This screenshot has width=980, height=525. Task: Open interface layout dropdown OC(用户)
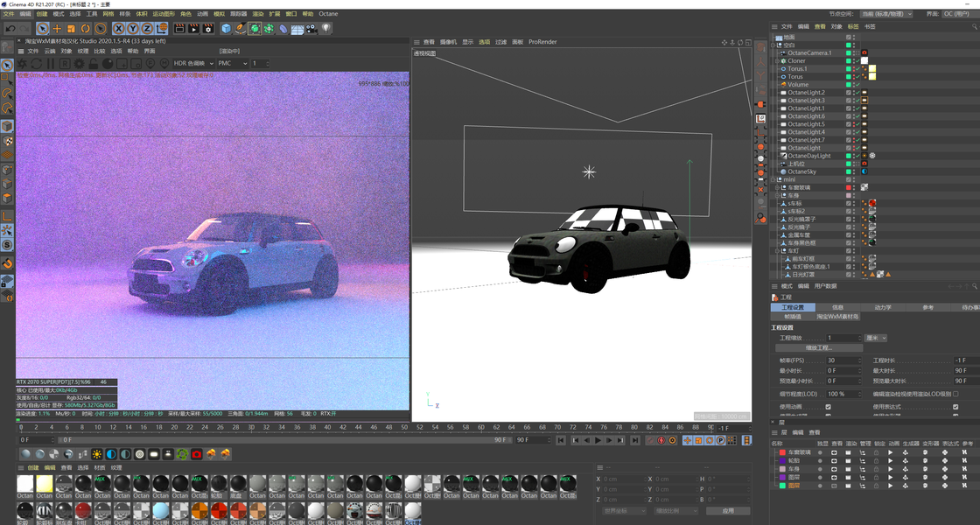(x=959, y=14)
